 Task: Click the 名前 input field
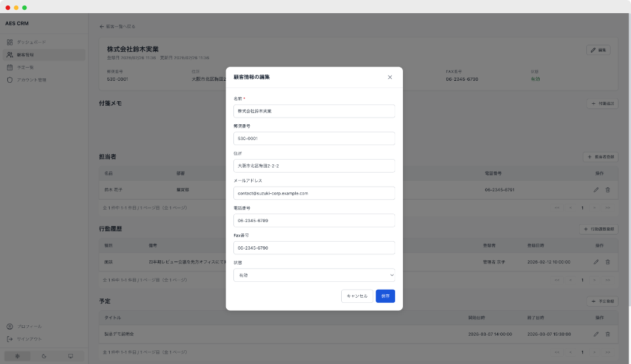click(x=314, y=111)
